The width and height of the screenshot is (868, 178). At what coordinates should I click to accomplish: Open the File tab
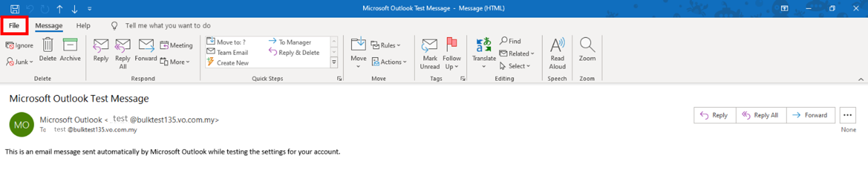click(14, 26)
